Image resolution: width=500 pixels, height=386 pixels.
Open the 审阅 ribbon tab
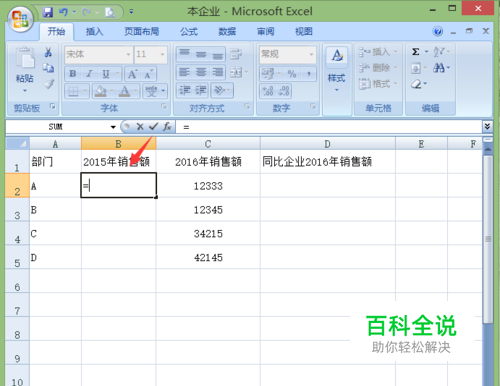pyautogui.click(x=265, y=31)
